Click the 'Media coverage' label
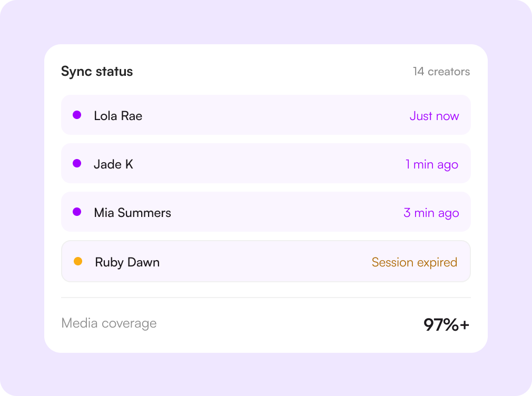532x396 pixels. tap(109, 323)
